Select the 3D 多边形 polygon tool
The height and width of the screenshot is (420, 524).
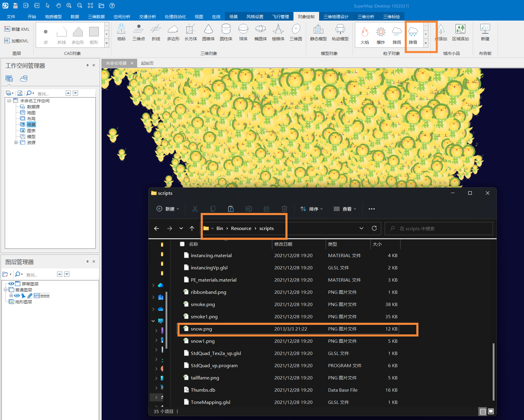[173, 33]
